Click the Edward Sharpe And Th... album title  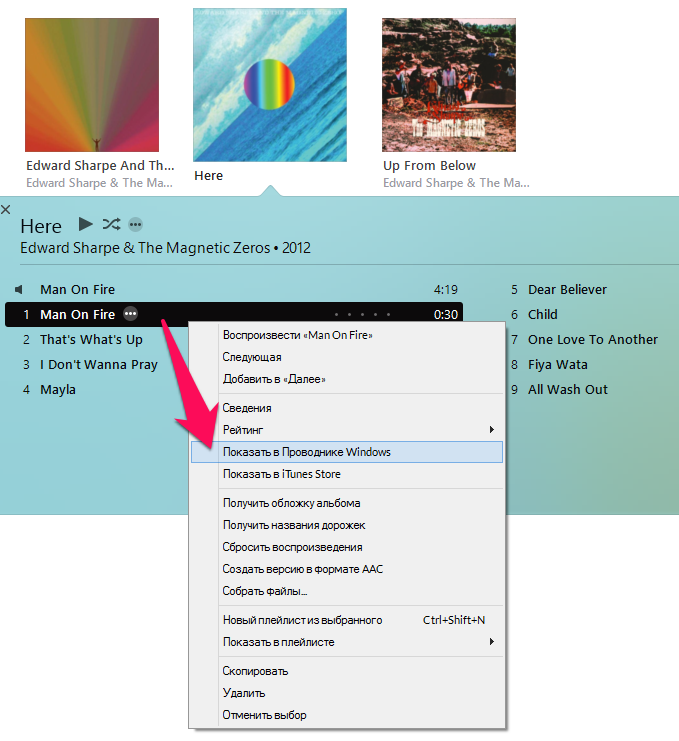tap(100, 165)
